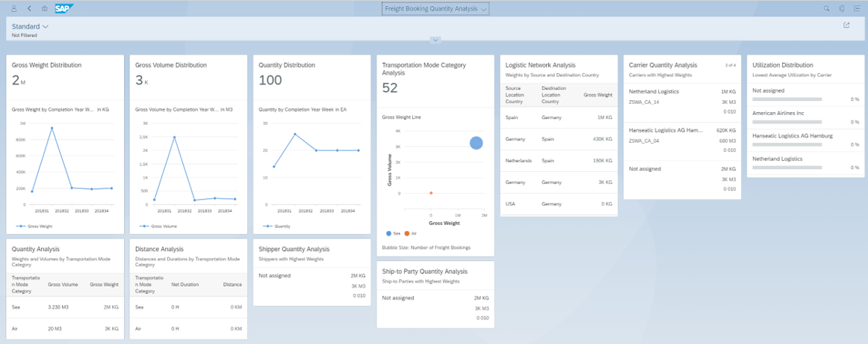Expand the collapsed header chevron
This screenshot has width=868, height=344.
pyautogui.click(x=435, y=40)
